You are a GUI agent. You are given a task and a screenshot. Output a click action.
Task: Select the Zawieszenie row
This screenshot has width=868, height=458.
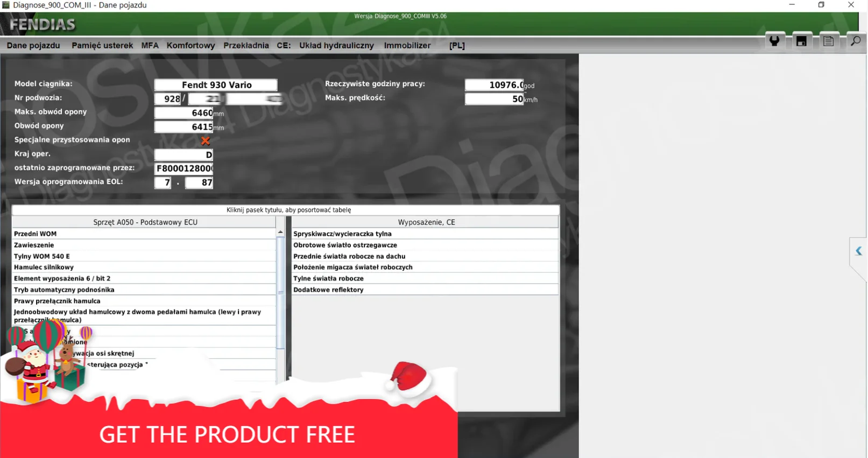click(144, 245)
